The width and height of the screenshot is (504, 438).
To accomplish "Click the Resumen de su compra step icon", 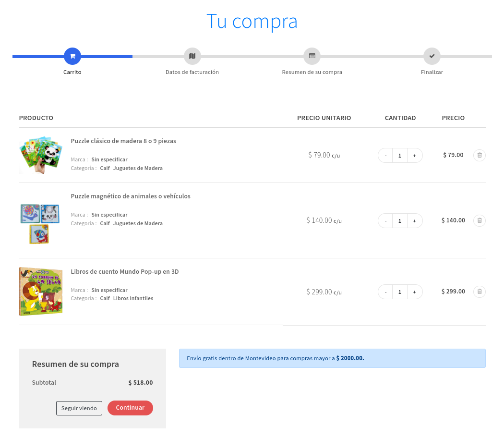I will coord(312,56).
